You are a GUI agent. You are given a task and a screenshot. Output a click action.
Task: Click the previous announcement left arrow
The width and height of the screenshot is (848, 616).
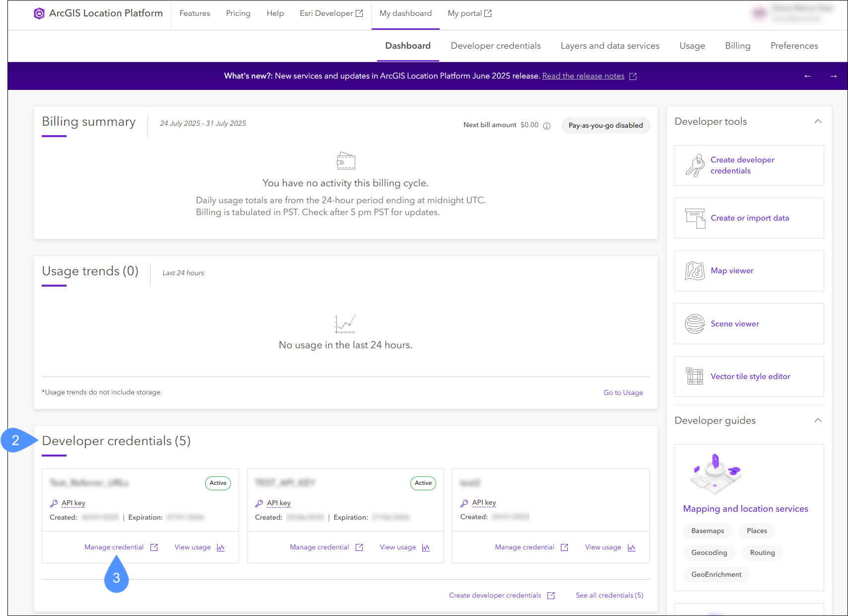pyautogui.click(x=808, y=76)
